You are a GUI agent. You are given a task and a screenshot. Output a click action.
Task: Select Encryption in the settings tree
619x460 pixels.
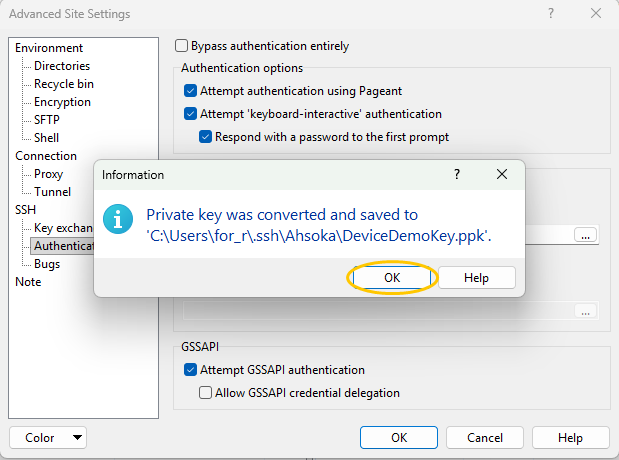[62, 102]
